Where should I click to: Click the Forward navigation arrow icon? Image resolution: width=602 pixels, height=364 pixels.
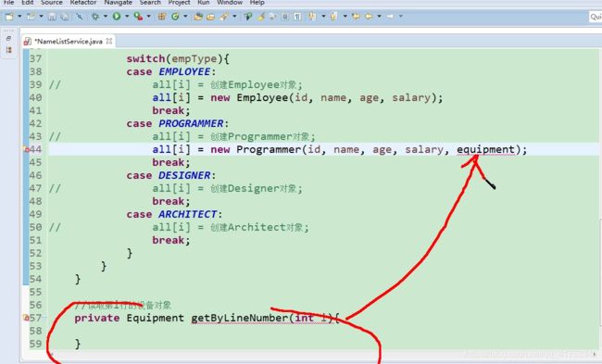[390, 17]
